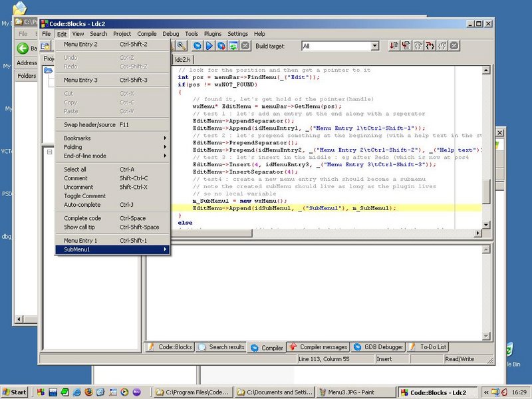Collapse the tree node in lower left panel

coord(49,152)
